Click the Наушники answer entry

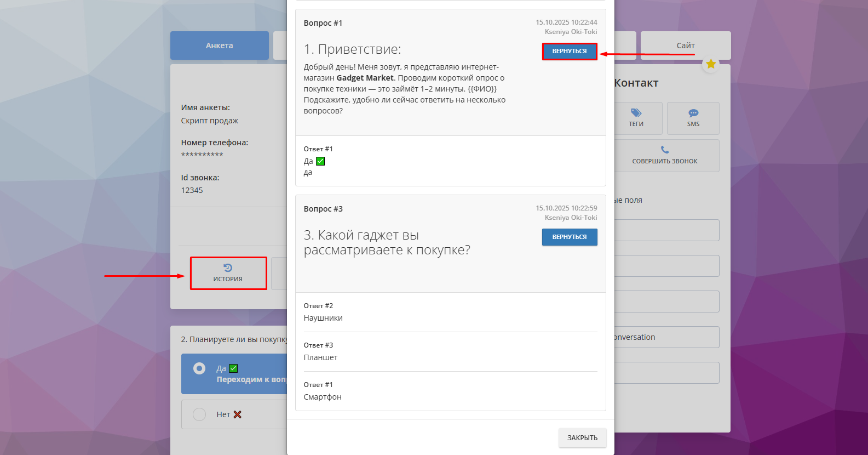[323, 318]
